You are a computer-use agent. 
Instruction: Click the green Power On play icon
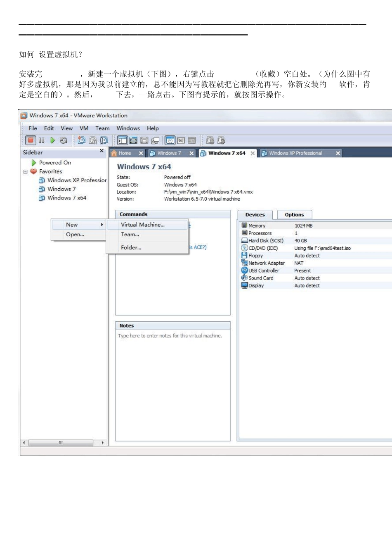pos(52,140)
